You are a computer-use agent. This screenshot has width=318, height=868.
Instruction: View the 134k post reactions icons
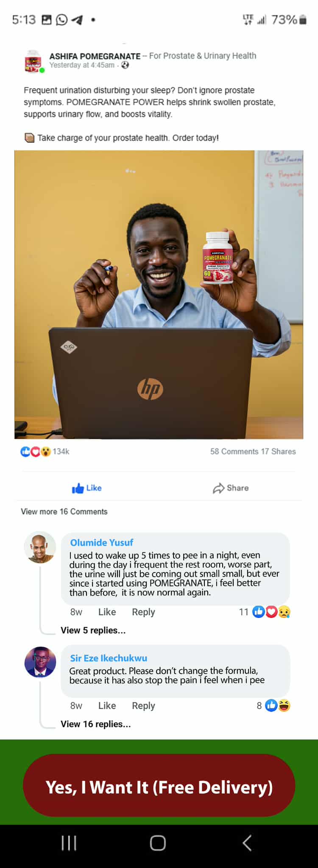coord(36,452)
